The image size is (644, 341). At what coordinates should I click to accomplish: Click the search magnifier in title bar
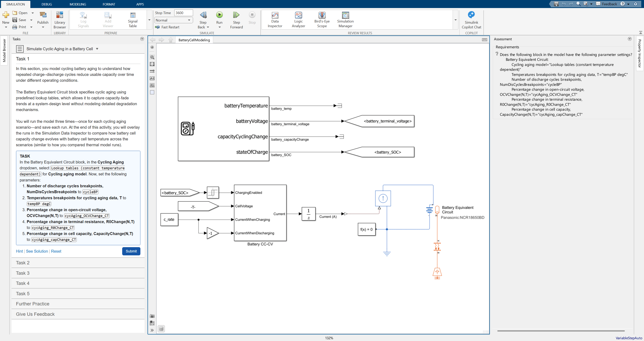[x=578, y=4]
